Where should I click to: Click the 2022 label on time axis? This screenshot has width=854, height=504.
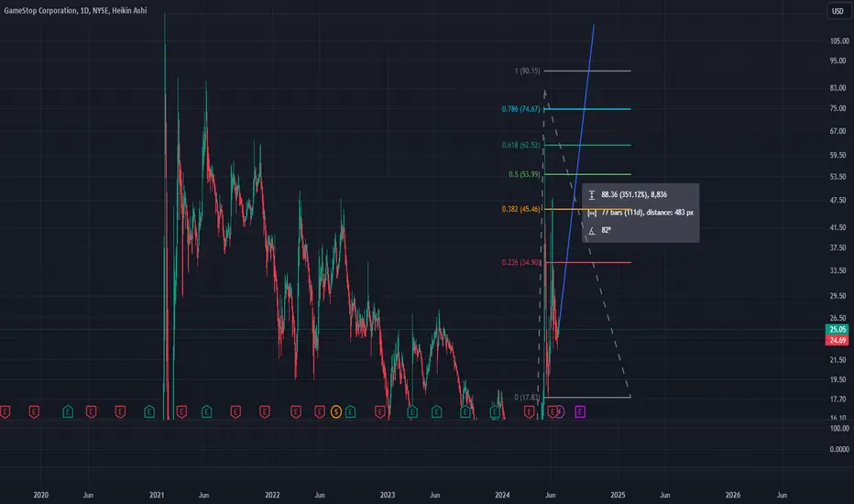272,495
